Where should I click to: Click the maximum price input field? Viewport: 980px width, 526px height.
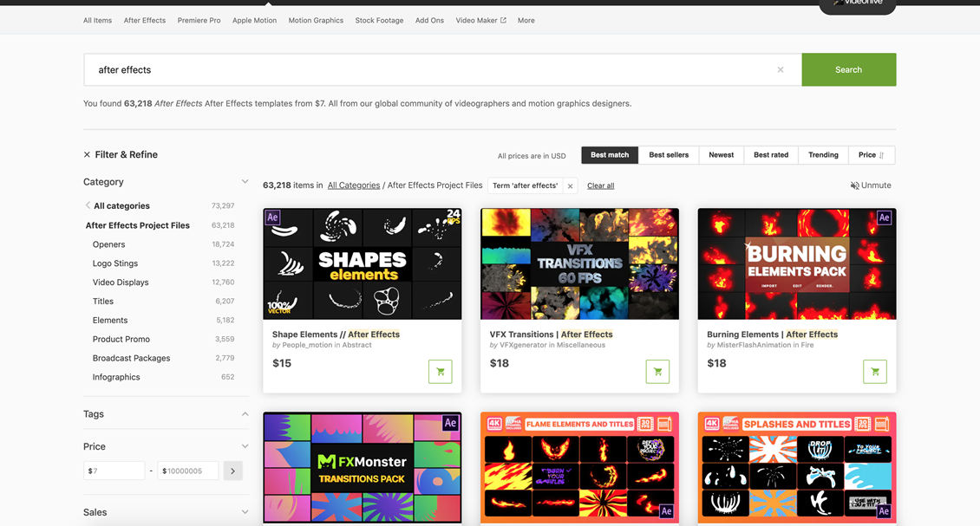click(x=188, y=471)
